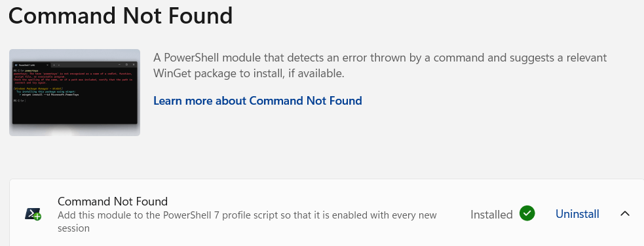The width and height of the screenshot is (644, 246).
Task: Collapse the Command Not Found card chevron
Action: [625, 213]
